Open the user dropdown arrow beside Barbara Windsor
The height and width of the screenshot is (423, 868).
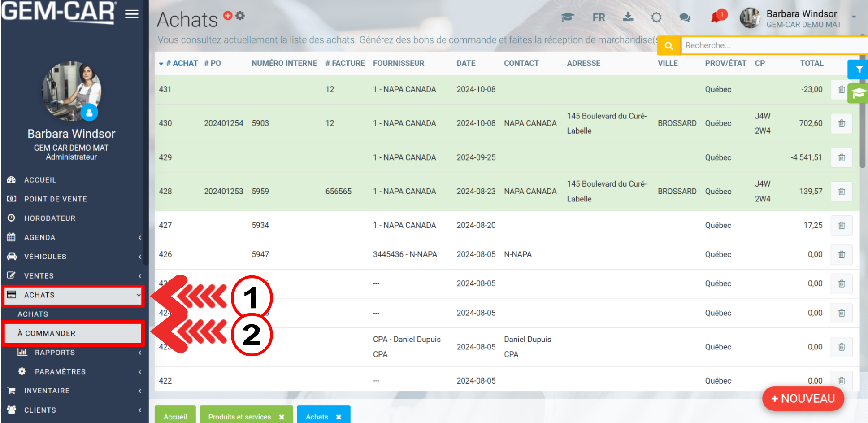coord(854,17)
